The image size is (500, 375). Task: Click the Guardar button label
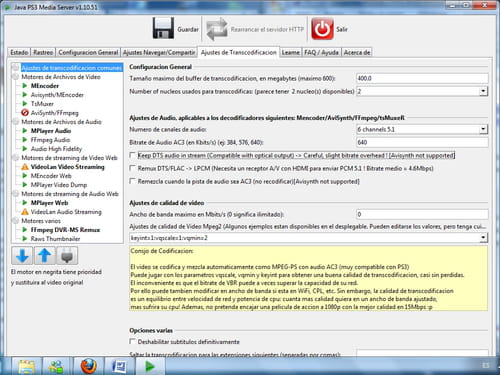(188, 29)
